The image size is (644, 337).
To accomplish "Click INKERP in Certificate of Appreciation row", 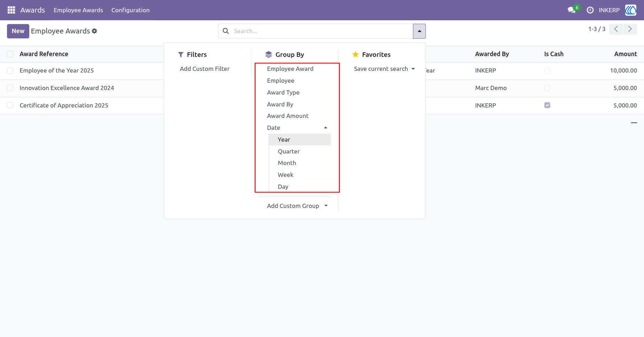I will click(x=485, y=105).
